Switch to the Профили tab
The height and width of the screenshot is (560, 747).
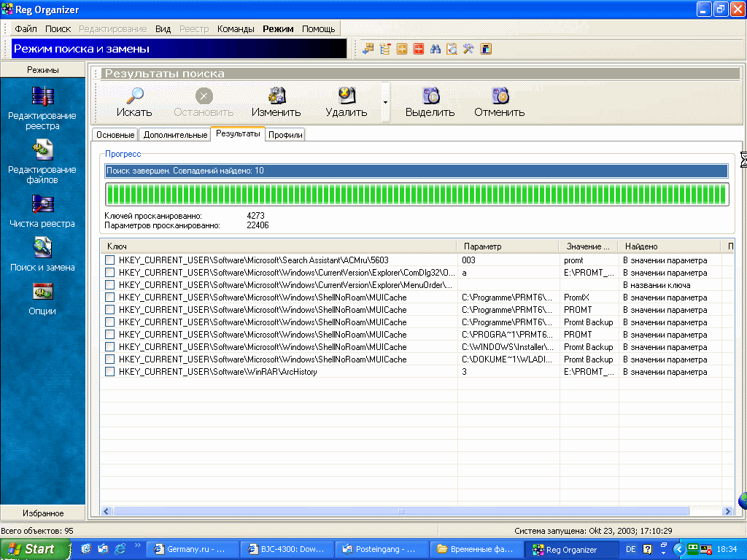click(285, 135)
